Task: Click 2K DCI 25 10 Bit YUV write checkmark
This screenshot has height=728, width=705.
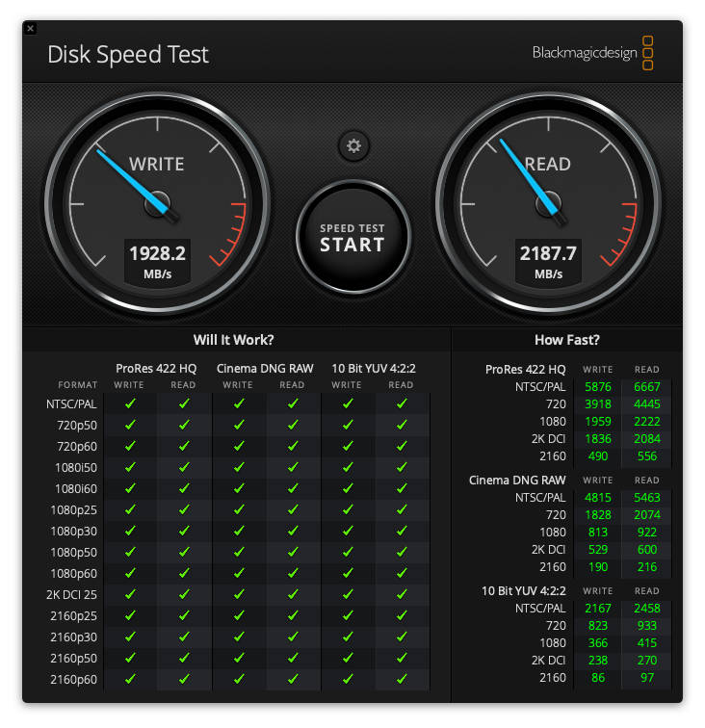Action: click(x=348, y=594)
